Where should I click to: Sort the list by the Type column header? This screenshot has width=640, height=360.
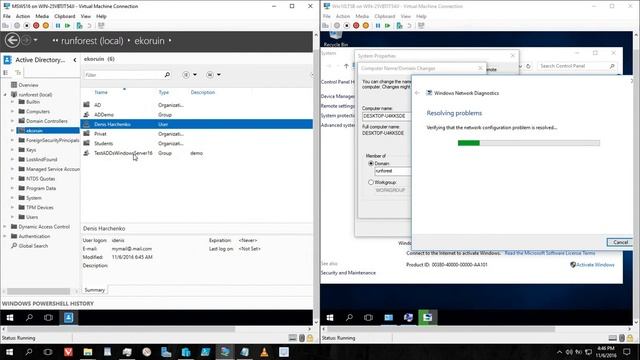coord(164,92)
